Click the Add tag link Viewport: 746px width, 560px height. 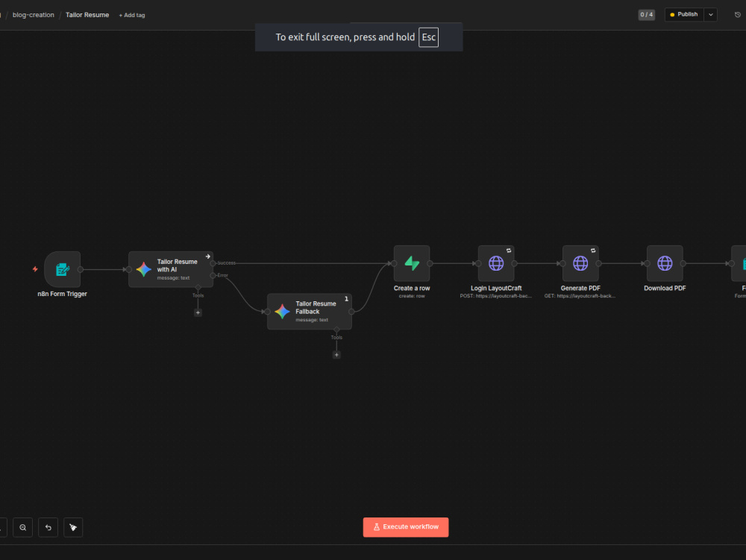[x=132, y=15]
